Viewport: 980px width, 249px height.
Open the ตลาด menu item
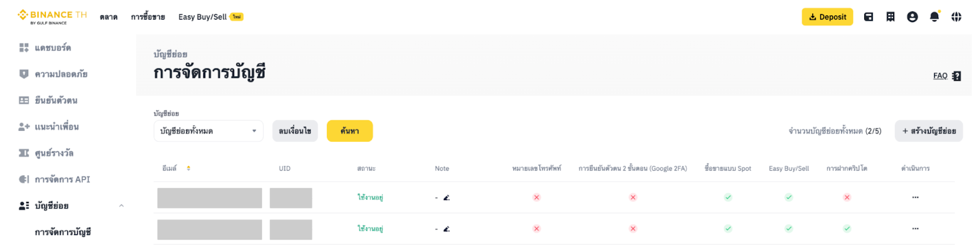click(108, 17)
